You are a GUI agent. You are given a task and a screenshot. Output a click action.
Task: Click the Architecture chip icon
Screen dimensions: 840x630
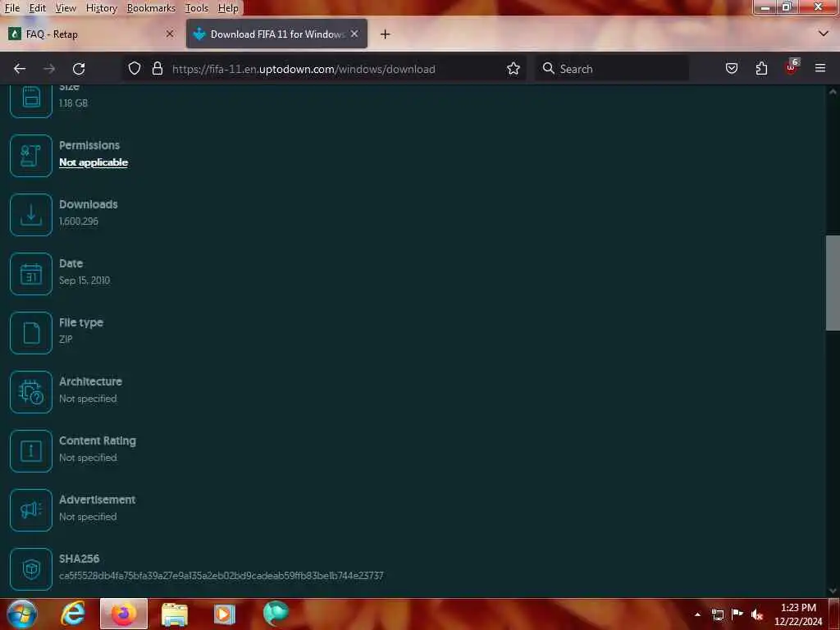(31, 392)
